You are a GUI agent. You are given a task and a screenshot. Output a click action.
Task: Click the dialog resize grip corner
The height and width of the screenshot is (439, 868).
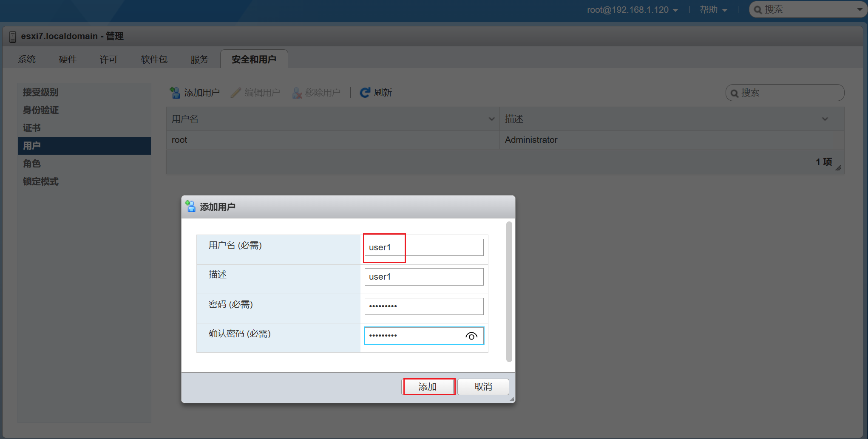pyautogui.click(x=512, y=399)
